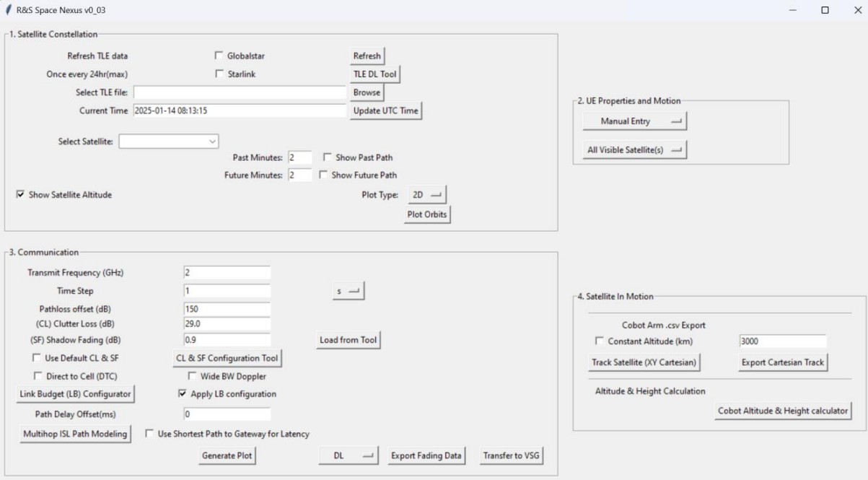
Task: Tick the Starlink checkbox
Action: click(219, 74)
